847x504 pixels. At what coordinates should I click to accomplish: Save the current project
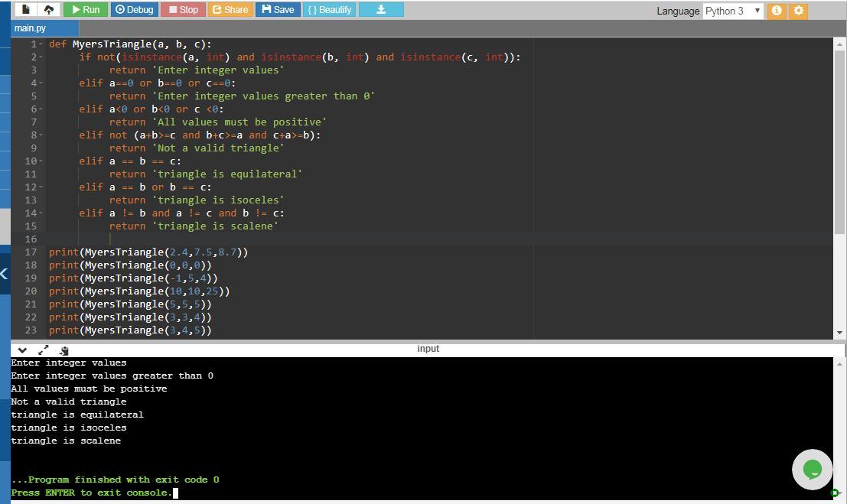tap(277, 10)
